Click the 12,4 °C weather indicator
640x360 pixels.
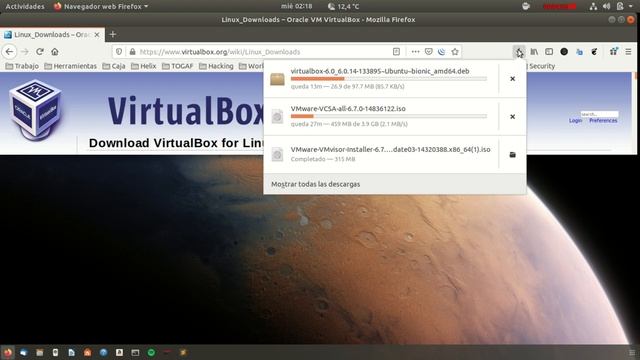pyautogui.click(x=344, y=6)
